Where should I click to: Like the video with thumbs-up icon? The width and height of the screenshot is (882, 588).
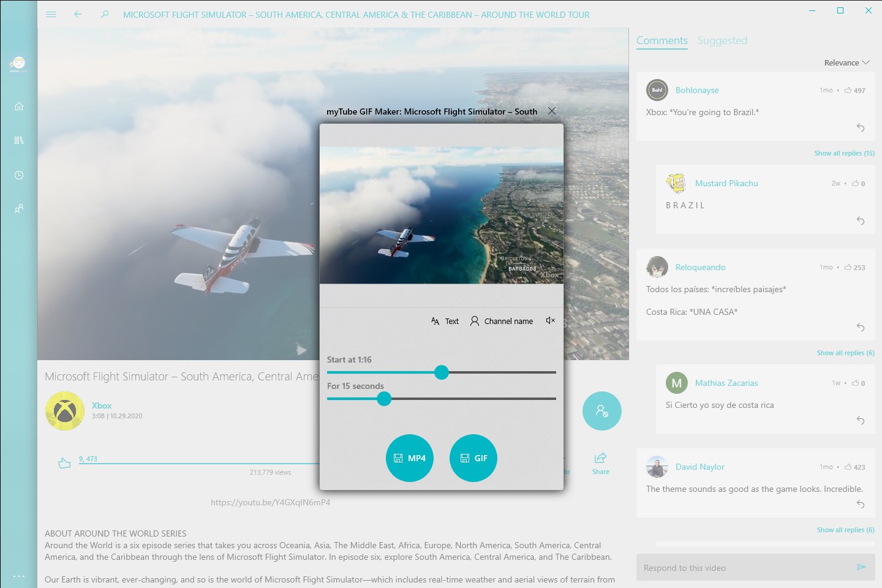coord(64,463)
